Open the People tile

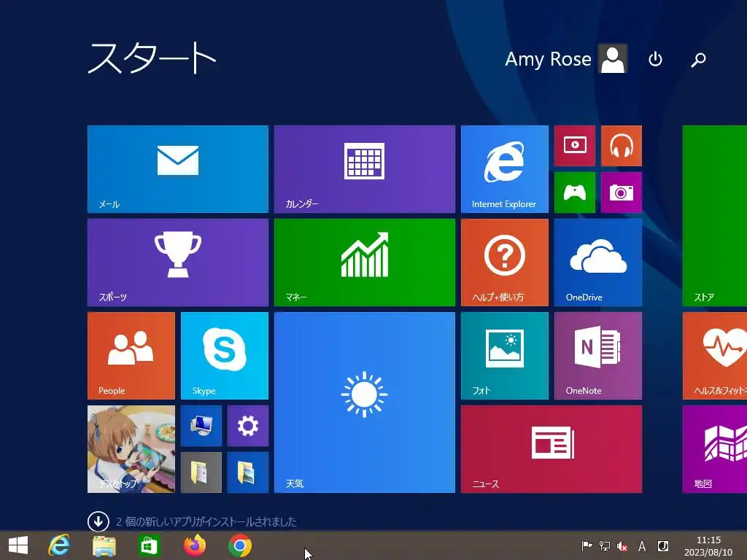tap(131, 356)
